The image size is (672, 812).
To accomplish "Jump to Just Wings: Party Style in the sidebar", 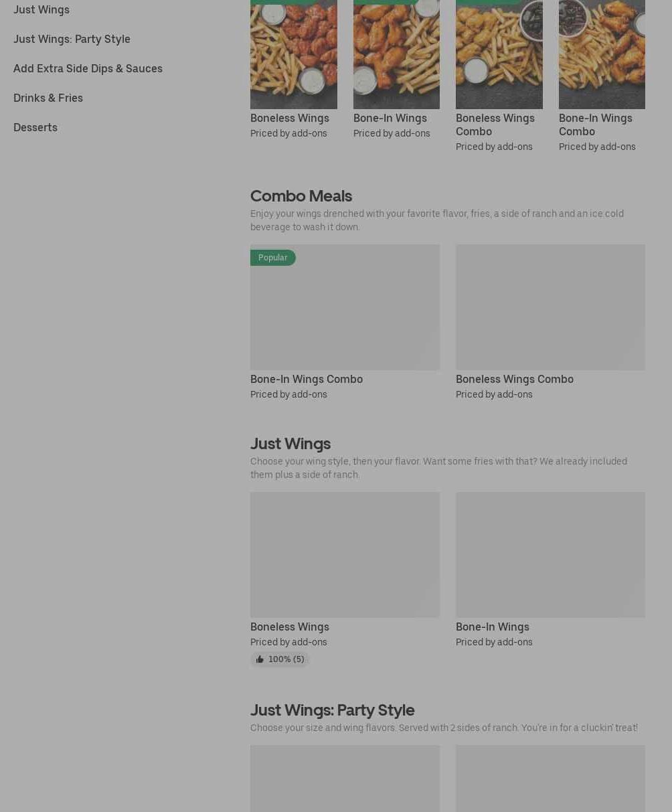I will coord(72,39).
